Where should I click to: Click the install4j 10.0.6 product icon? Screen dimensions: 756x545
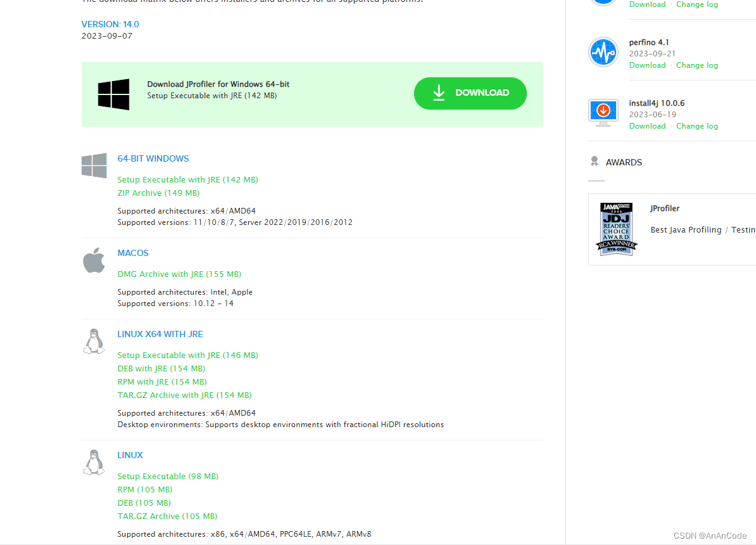click(x=603, y=113)
